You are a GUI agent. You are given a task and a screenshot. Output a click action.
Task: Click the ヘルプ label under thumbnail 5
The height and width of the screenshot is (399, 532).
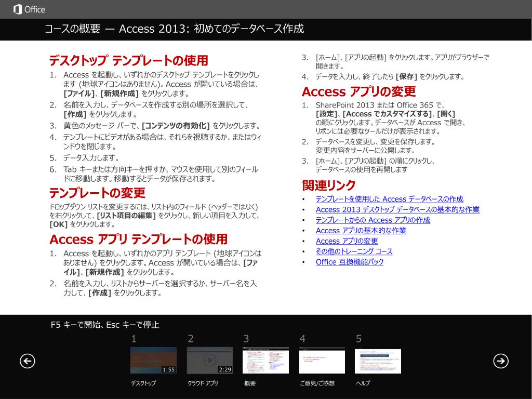pyautogui.click(x=363, y=383)
